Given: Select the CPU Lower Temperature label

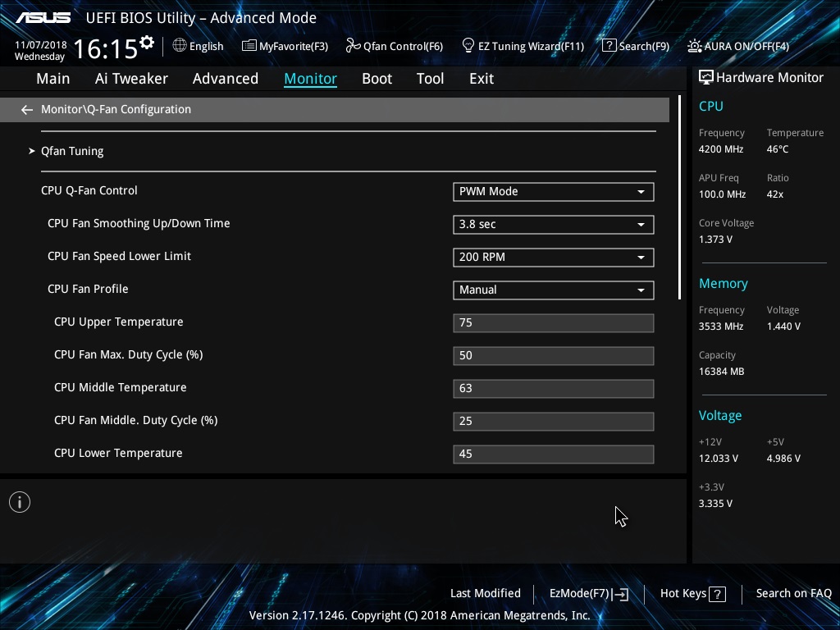Looking at the screenshot, I should [x=118, y=453].
